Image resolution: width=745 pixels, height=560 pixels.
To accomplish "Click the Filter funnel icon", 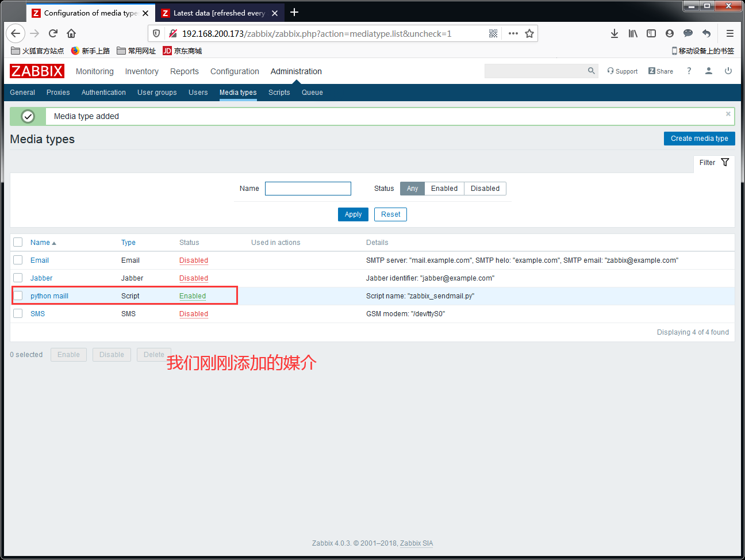I will click(725, 162).
